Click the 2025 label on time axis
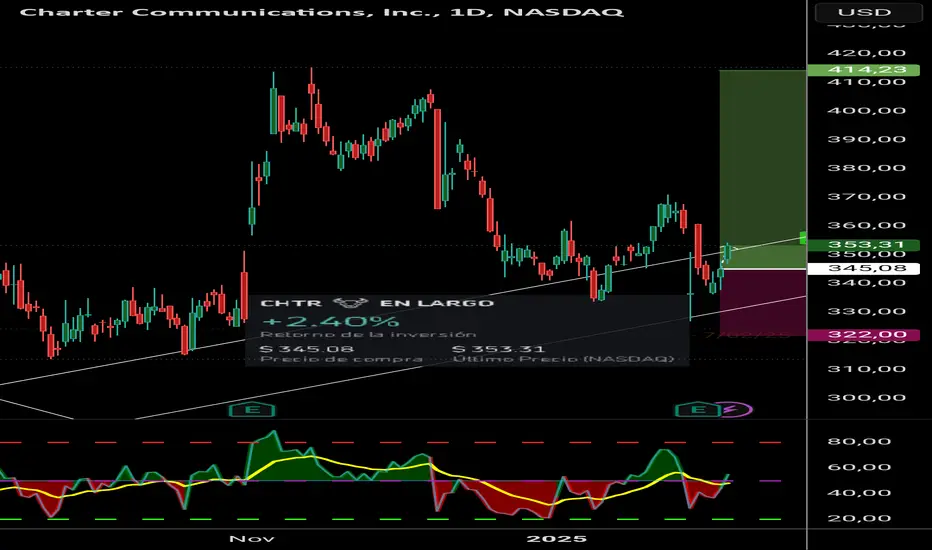This screenshot has width=932, height=550. 556,539
